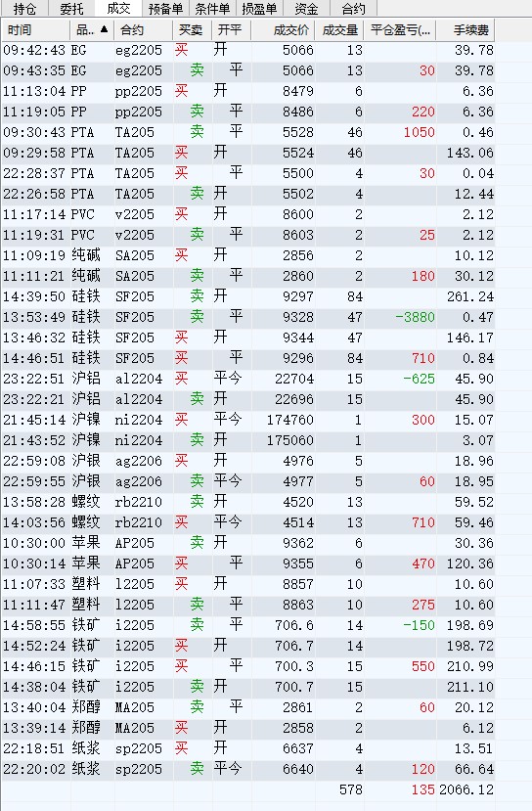
Task: Click price 8603 in the v2205 row
Action: [x=298, y=235]
